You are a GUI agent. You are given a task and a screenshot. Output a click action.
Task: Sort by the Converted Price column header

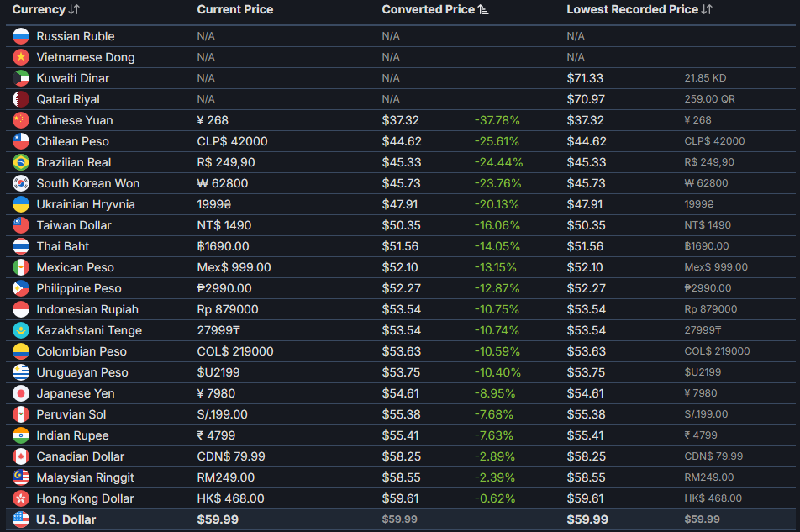(435, 10)
